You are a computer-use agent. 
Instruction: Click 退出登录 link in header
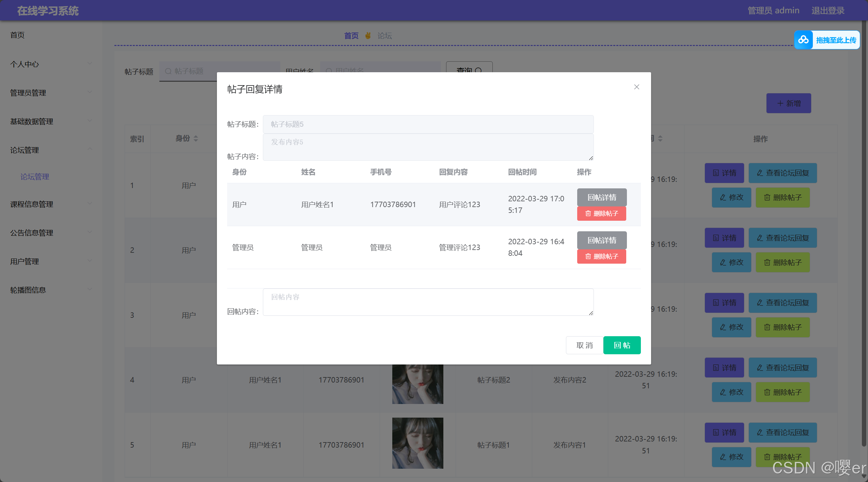pos(827,11)
